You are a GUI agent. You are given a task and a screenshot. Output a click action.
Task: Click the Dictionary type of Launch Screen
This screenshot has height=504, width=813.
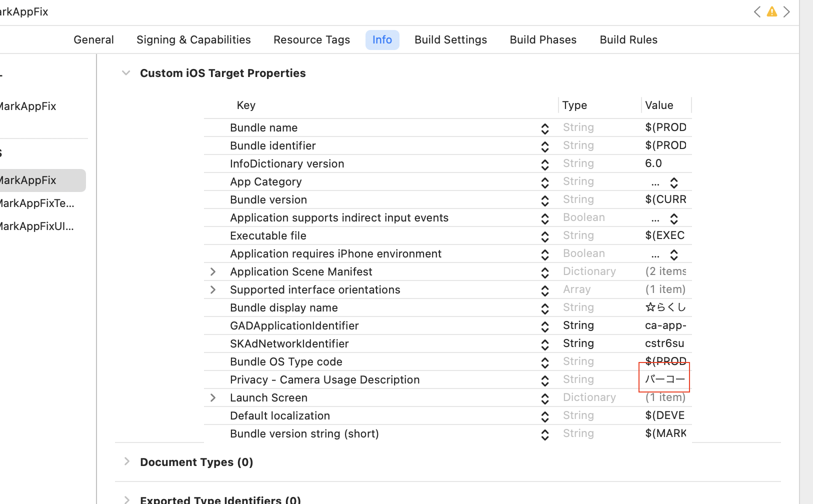(589, 397)
